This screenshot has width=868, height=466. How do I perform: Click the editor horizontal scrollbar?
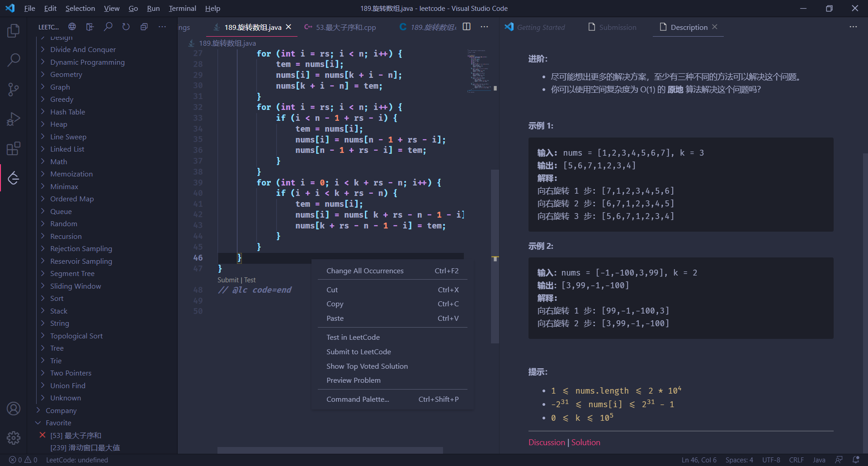point(330,450)
